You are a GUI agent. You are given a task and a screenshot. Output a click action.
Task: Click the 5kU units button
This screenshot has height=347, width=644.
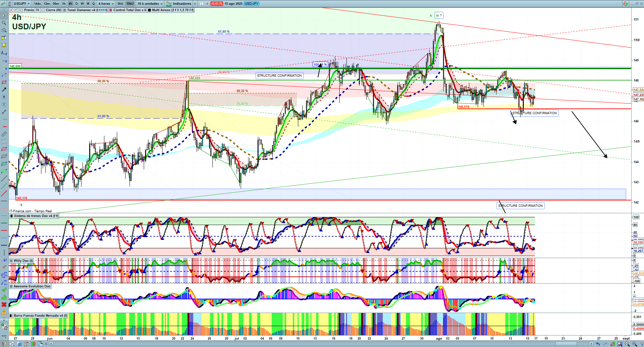coord(120,4)
